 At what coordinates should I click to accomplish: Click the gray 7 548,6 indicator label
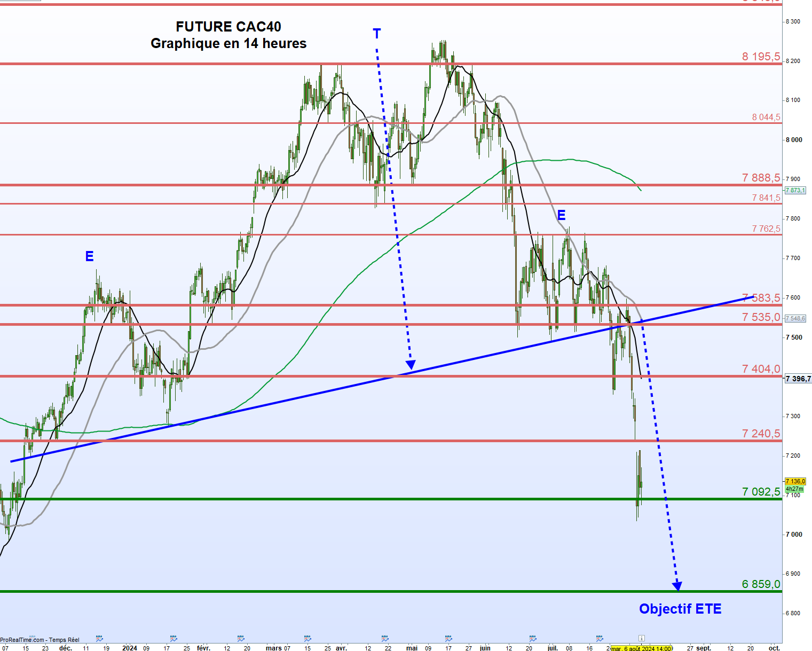[x=795, y=318]
